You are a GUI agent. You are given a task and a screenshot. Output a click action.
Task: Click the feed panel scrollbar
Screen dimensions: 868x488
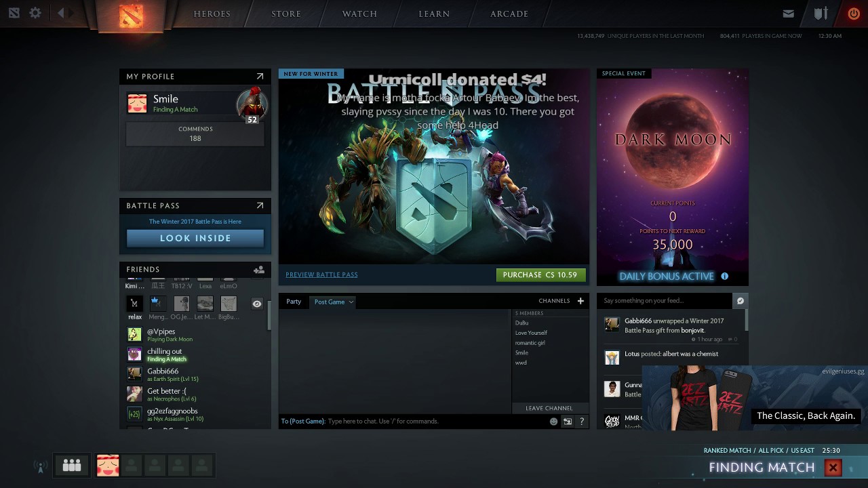[747, 321]
